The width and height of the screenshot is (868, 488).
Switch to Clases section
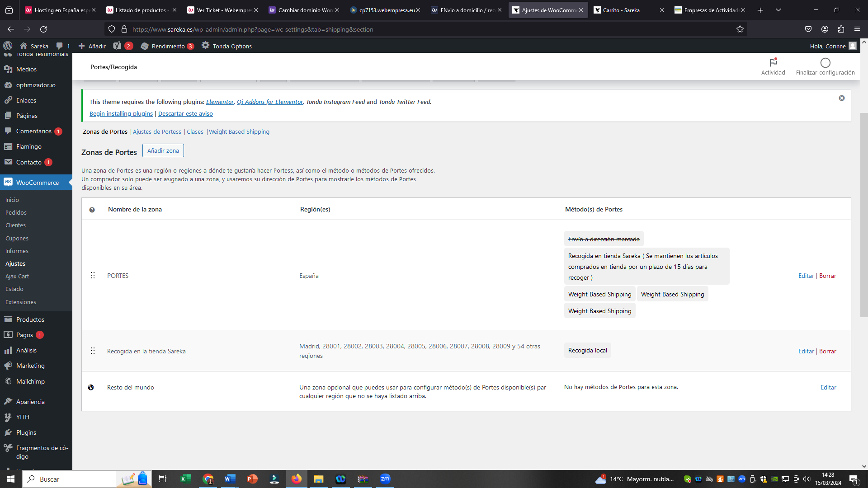(x=195, y=131)
